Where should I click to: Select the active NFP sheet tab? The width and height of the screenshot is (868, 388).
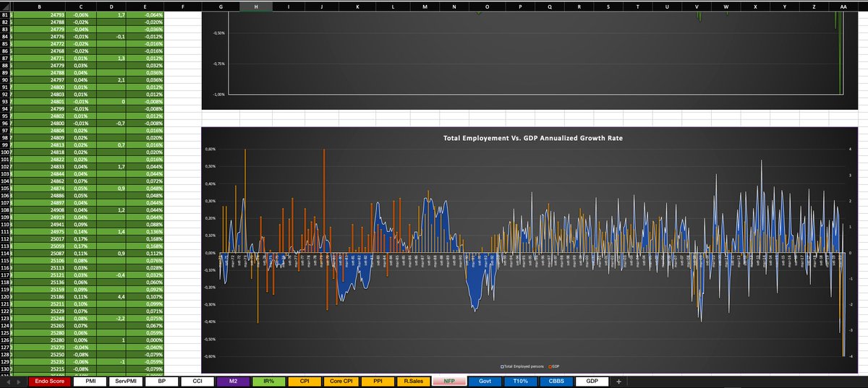450,381
